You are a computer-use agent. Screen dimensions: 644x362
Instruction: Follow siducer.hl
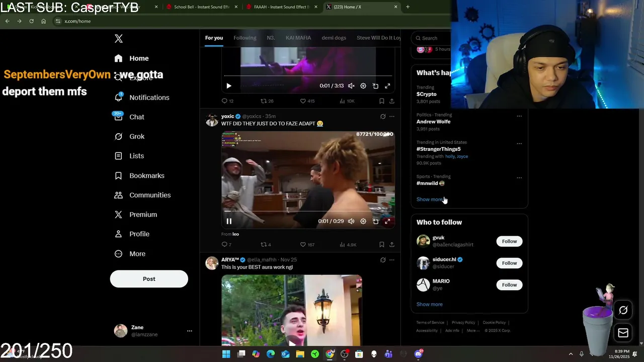click(509, 263)
